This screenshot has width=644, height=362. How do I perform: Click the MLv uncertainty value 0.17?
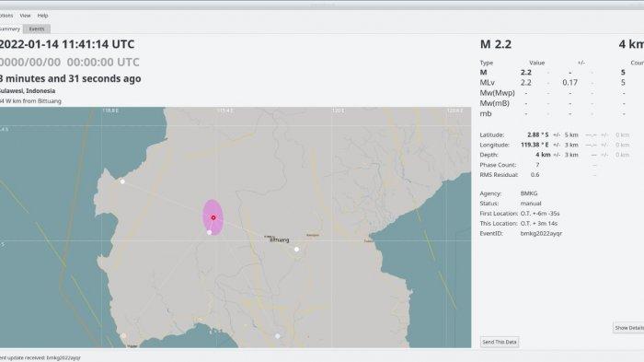[x=570, y=83]
